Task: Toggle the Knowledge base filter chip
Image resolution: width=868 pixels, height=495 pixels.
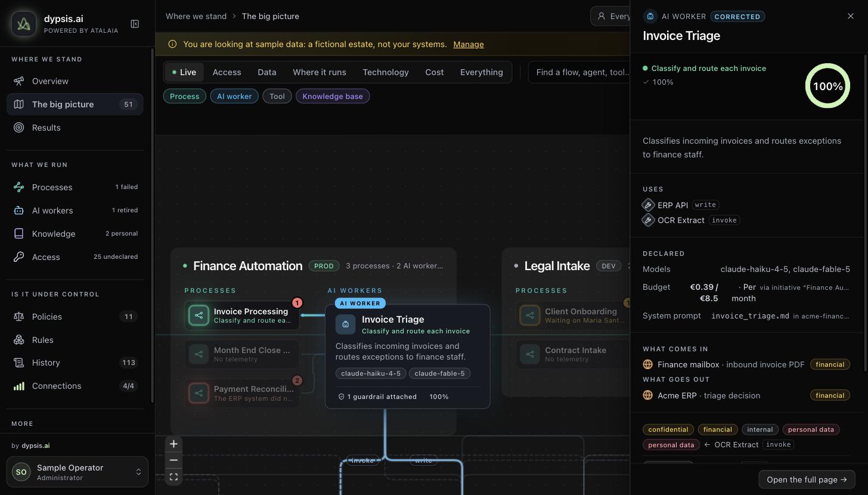Action: coord(333,96)
